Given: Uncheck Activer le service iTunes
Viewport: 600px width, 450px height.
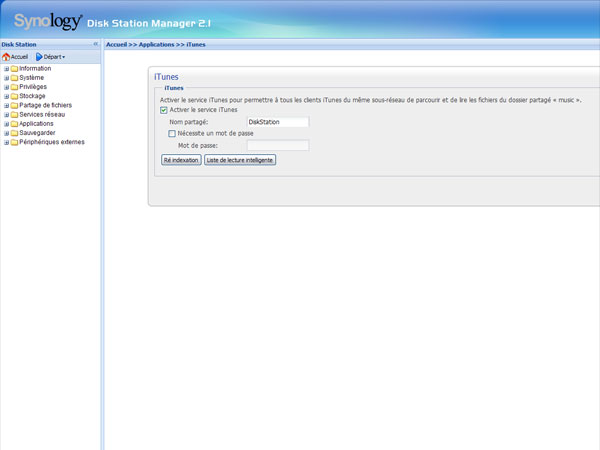Looking at the screenshot, I should (x=164, y=110).
